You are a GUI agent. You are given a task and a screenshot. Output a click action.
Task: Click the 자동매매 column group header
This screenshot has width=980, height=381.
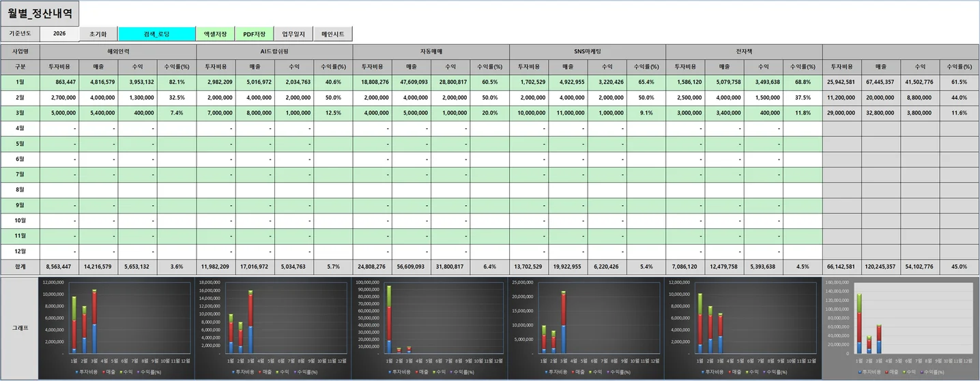(431, 51)
